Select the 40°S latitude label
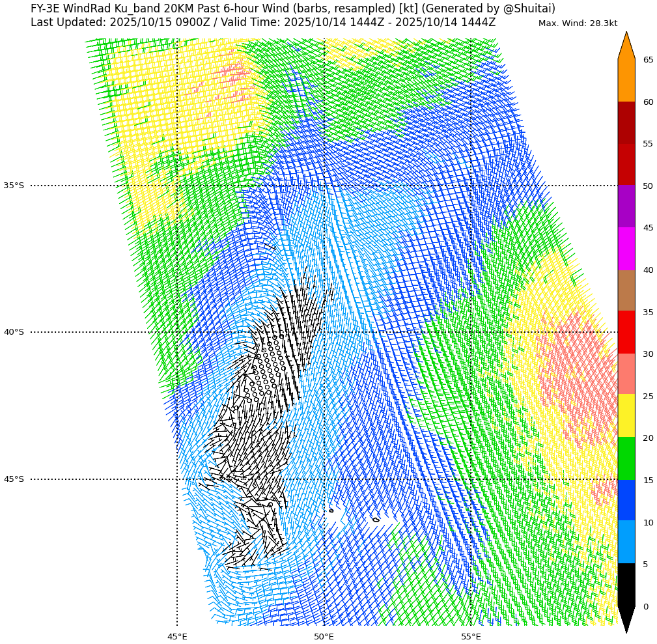This screenshot has width=657, height=644. (14, 332)
